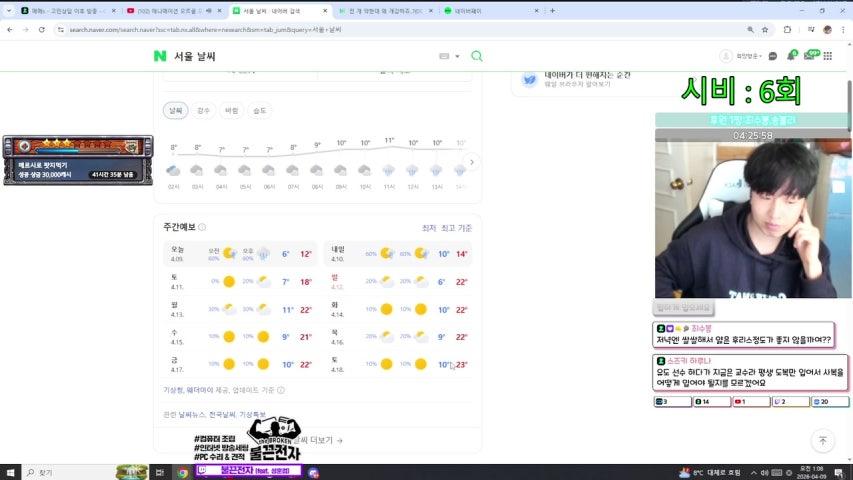
Task: Select the 내일 4.10 forecast row
Action: pyautogui.click(x=398, y=254)
